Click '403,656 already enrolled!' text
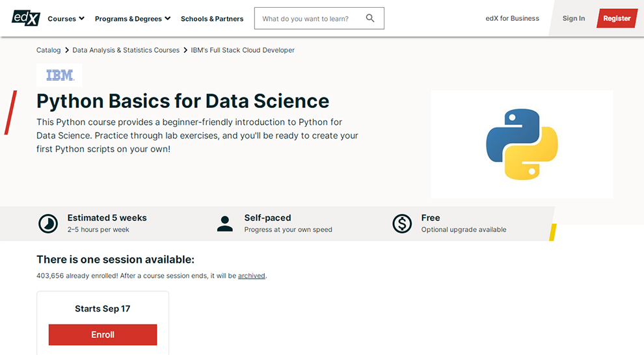This screenshot has height=355, width=644. click(x=77, y=276)
